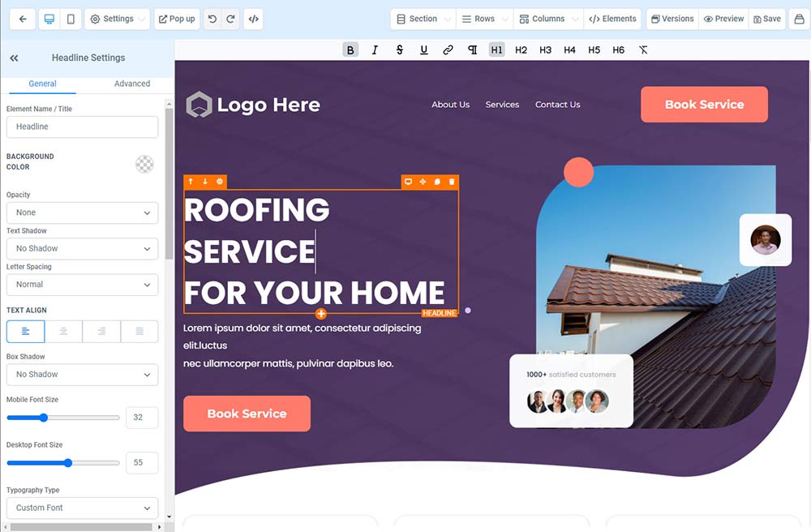Screen dimensions: 811x532
Task: Select center text alignment
Action: click(63, 332)
